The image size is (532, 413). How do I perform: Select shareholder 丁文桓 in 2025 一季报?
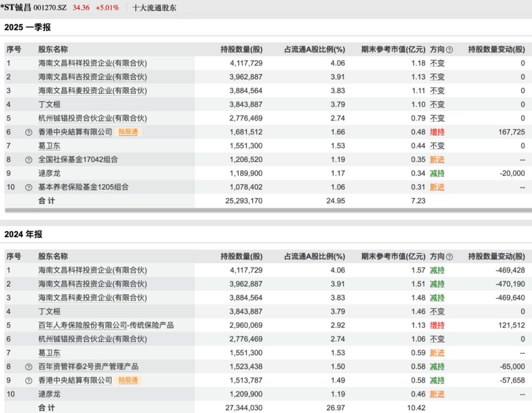[50, 104]
